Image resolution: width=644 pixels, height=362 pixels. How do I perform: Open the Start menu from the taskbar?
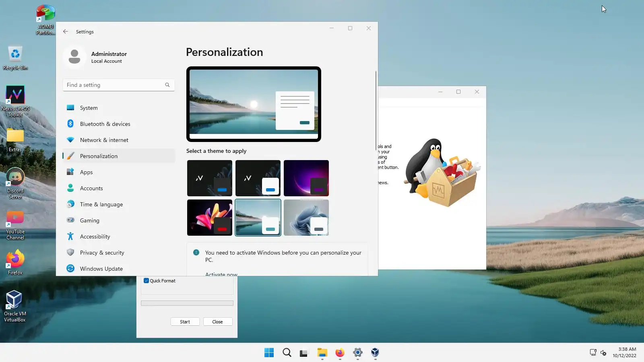pos(269,353)
